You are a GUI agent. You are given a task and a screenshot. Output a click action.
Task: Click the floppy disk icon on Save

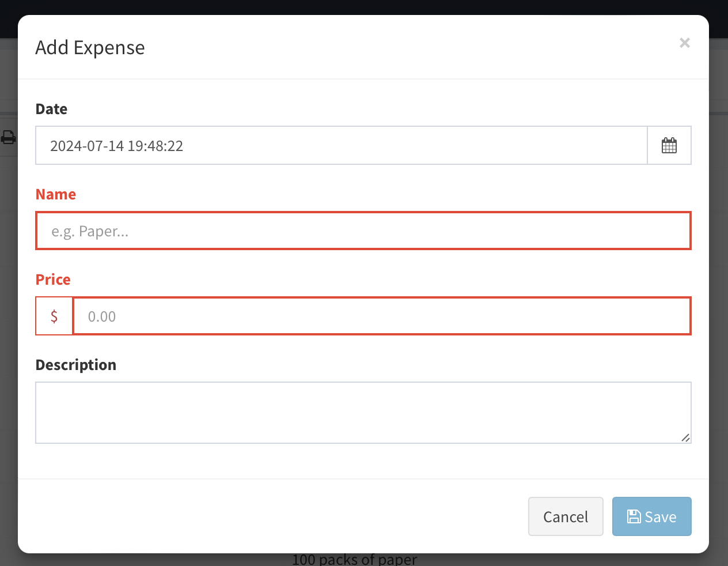pyautogui.click(x=634, y=516)
